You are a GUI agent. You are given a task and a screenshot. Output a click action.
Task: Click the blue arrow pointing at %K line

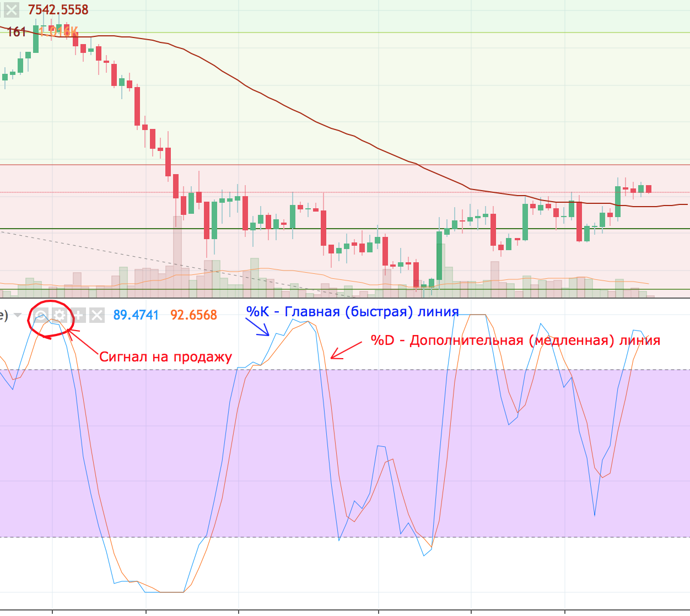[x=257, y=328]
